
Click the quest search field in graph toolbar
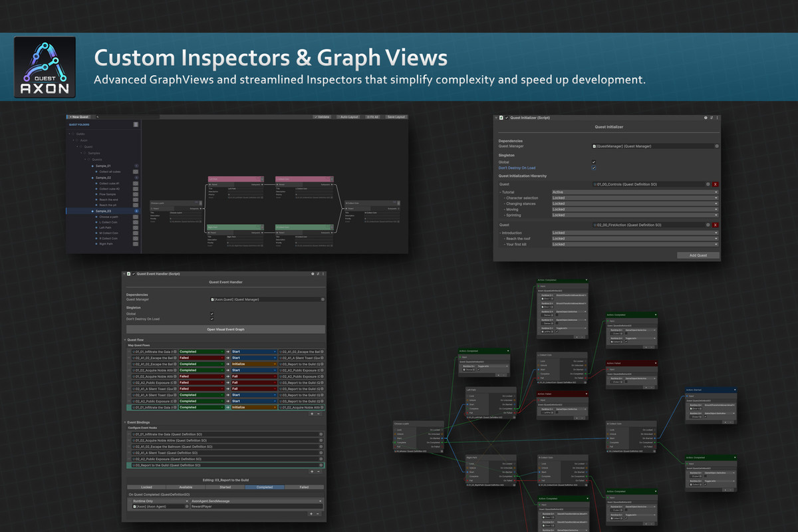click(x=128, y=117)
